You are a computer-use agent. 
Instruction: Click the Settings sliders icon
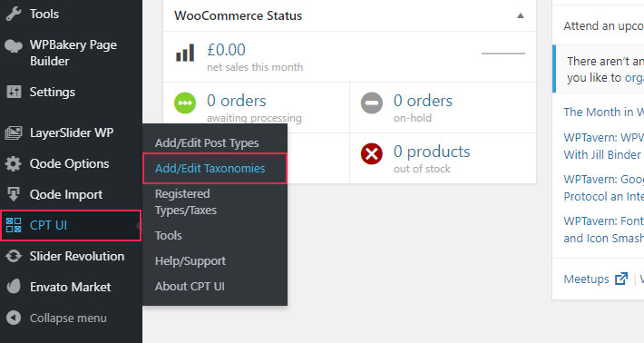[14, 92]
